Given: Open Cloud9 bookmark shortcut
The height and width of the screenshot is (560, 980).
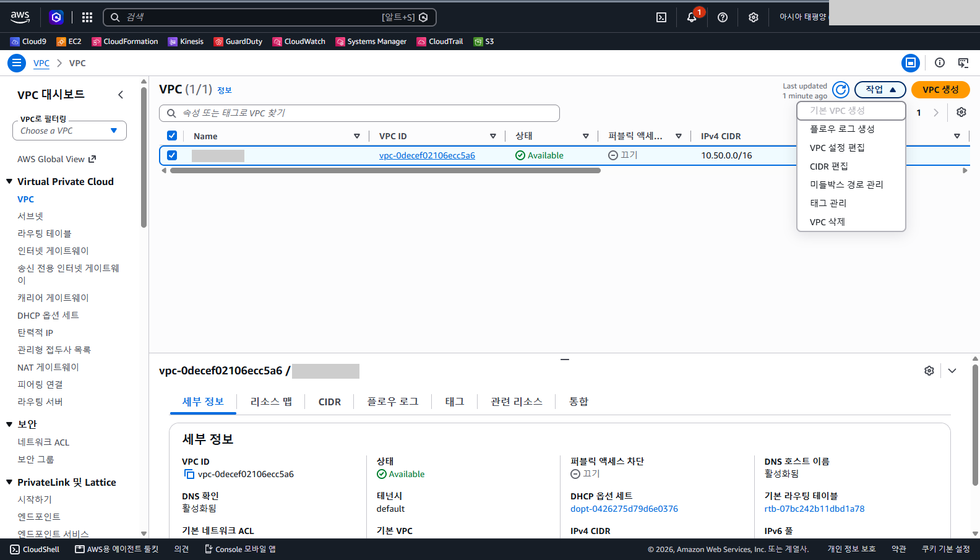Looking at the screenshot, I should tap(28, 41).
